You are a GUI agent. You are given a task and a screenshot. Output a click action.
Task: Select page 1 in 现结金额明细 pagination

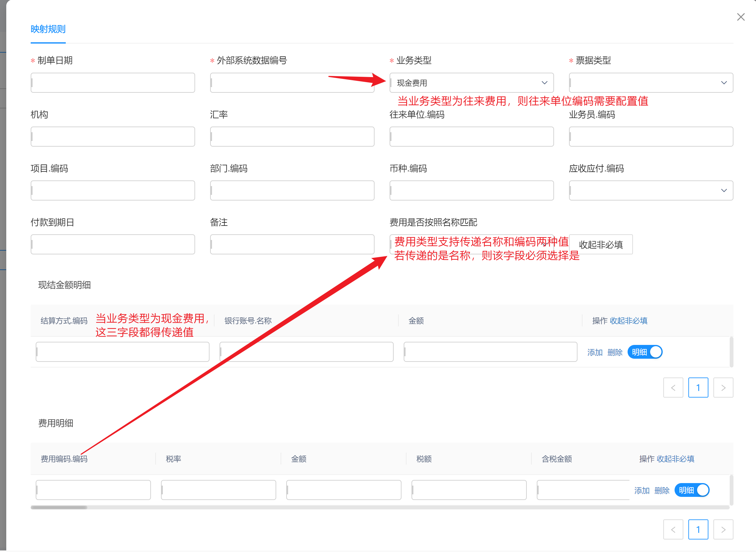[x=698, y=388]
